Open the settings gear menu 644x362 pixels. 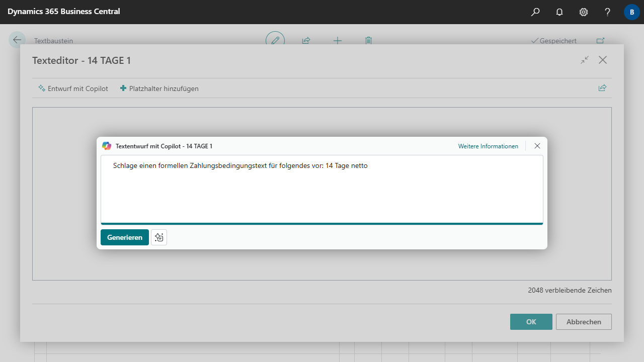click(x=584, y=12)
